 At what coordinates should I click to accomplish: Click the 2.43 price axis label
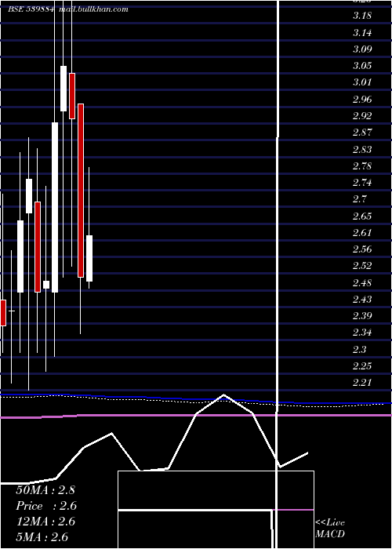362,299
